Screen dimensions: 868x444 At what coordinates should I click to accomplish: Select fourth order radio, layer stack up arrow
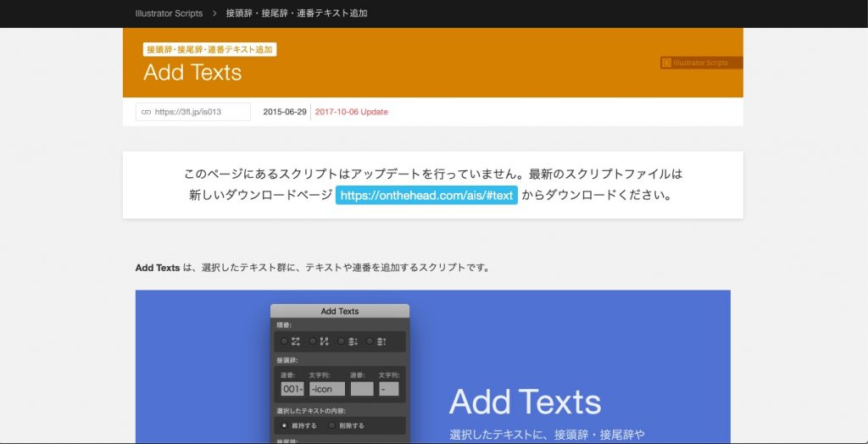370,341
